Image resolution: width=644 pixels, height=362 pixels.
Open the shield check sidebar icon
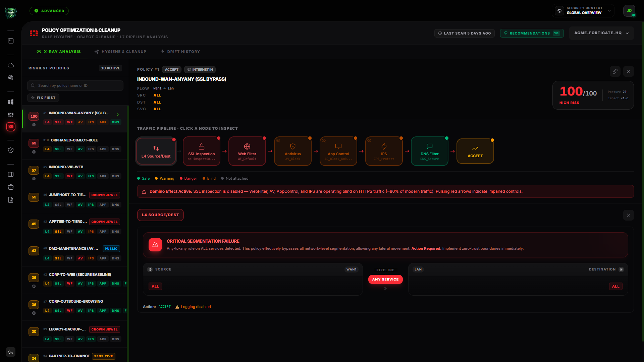point(11,150)
